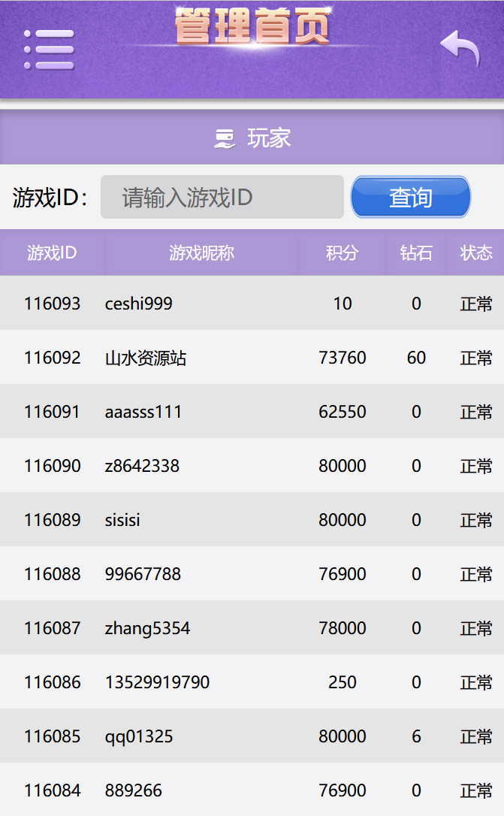This screenshot has height=816, width=504.
Task: Click diamond count 60
Action: (416, 358)
